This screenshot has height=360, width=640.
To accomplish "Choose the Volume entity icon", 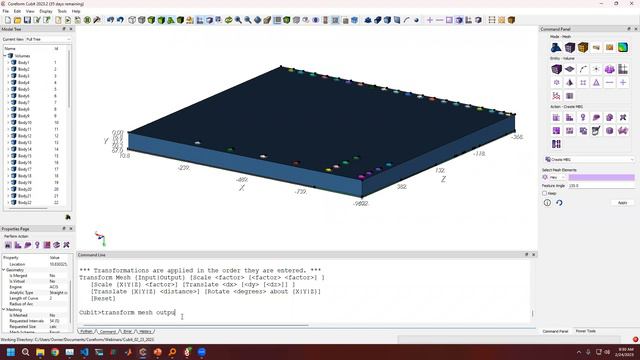I will 556,69.
